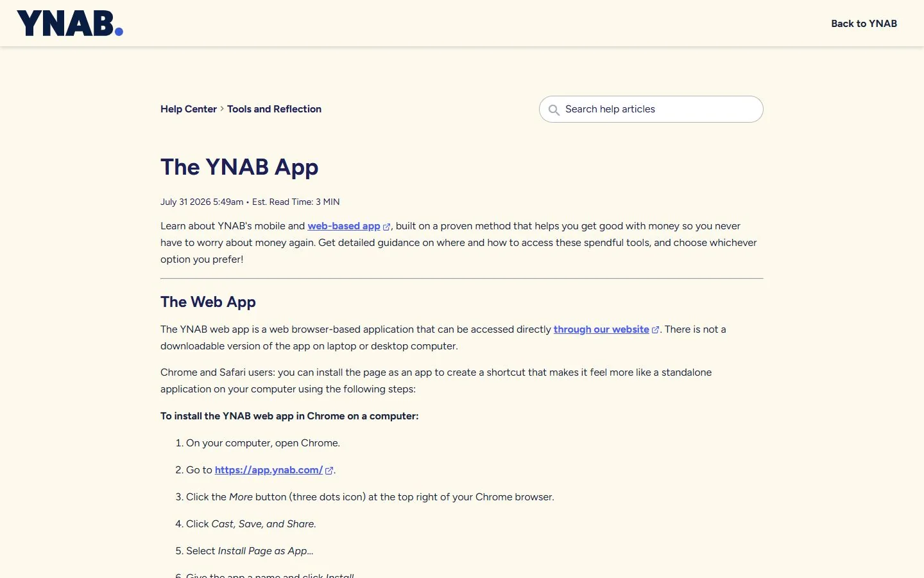This screenshot has height=578, width=924.
Task: Open the through our website link
Action: coord(601,329)
